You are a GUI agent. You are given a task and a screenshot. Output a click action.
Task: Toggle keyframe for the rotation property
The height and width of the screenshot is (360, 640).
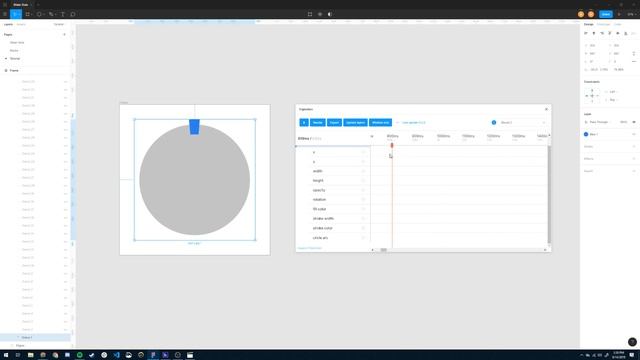(363, 200)
